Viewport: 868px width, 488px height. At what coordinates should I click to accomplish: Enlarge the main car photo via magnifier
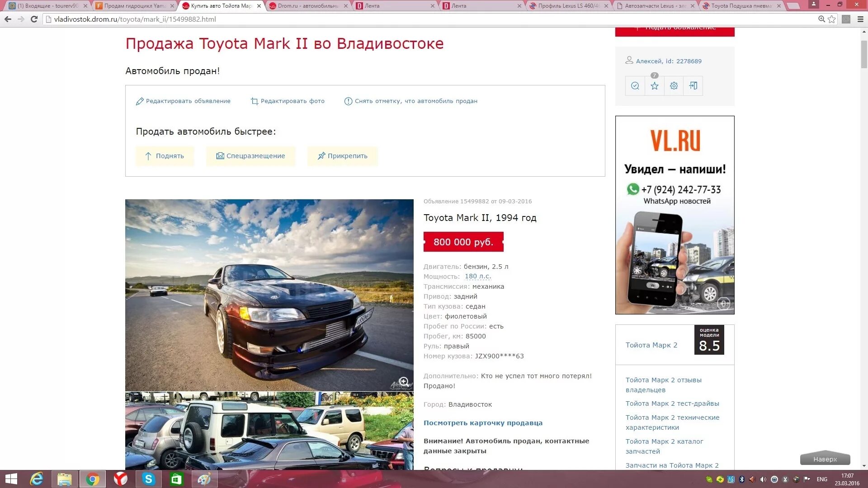[404, 382]
